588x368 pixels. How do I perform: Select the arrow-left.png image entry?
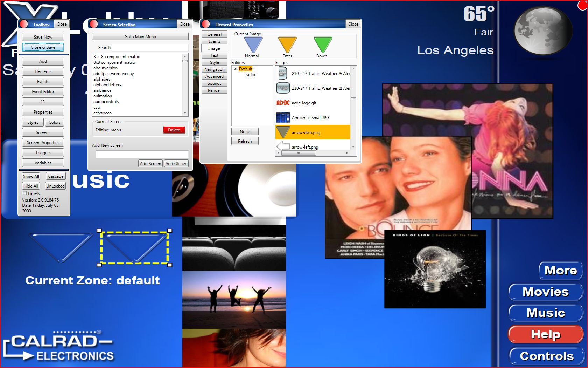coord(313,146)
